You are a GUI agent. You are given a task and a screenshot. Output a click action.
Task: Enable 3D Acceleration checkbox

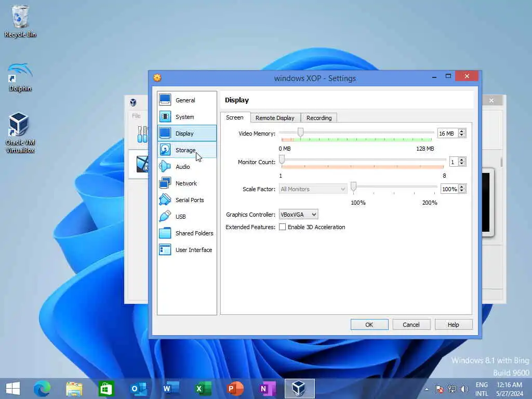point(282,227)
